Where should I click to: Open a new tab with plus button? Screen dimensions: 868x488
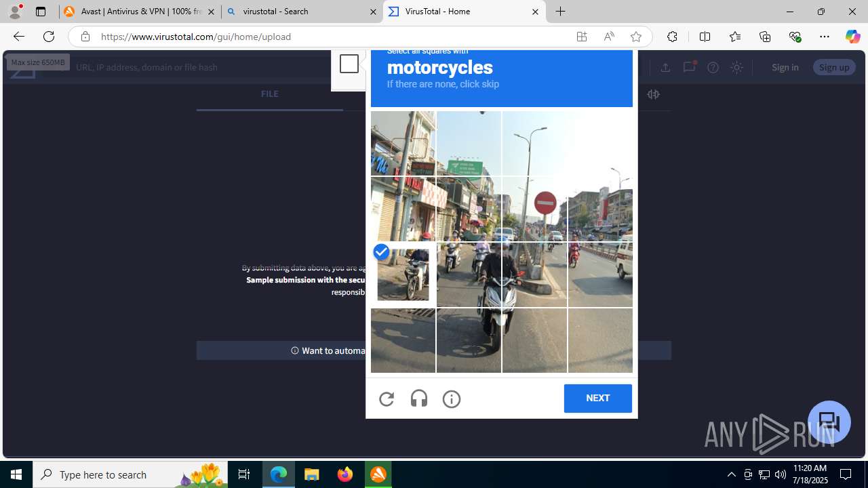tap(561, 12)
